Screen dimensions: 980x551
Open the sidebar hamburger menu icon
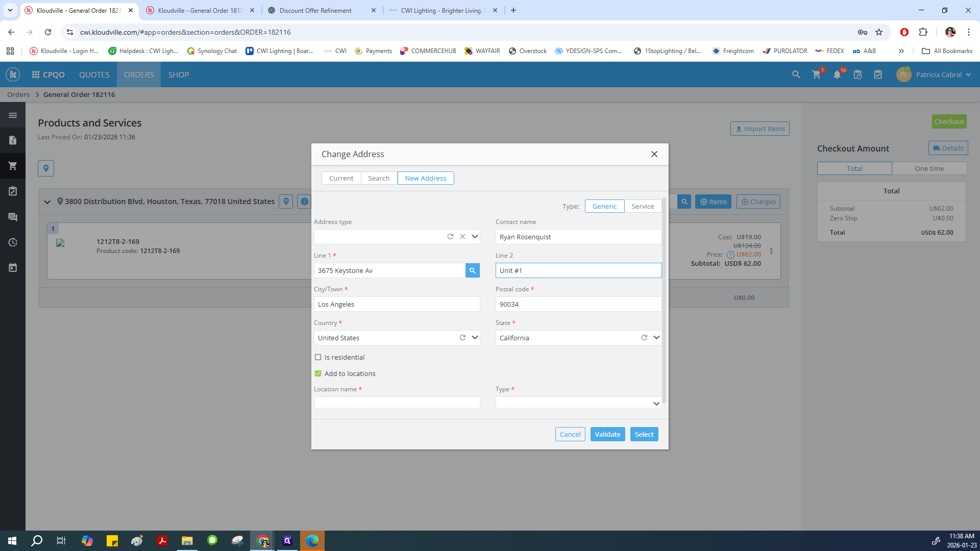tap(13, 115)
